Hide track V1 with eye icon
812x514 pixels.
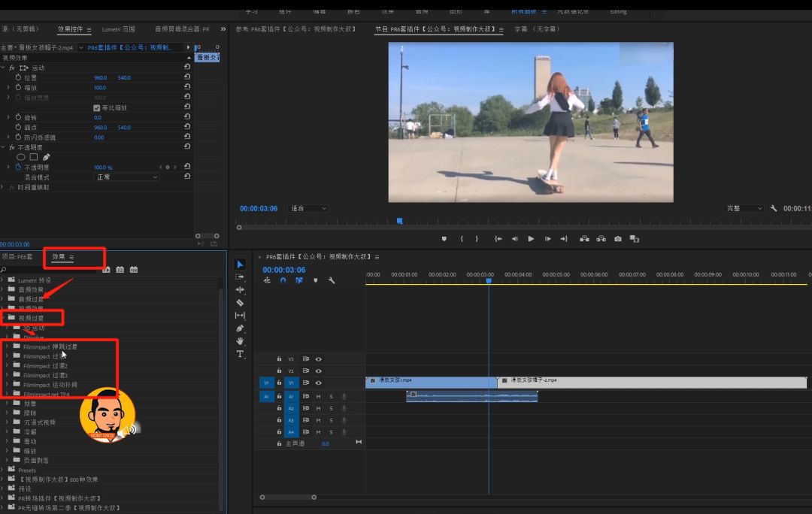318,382
